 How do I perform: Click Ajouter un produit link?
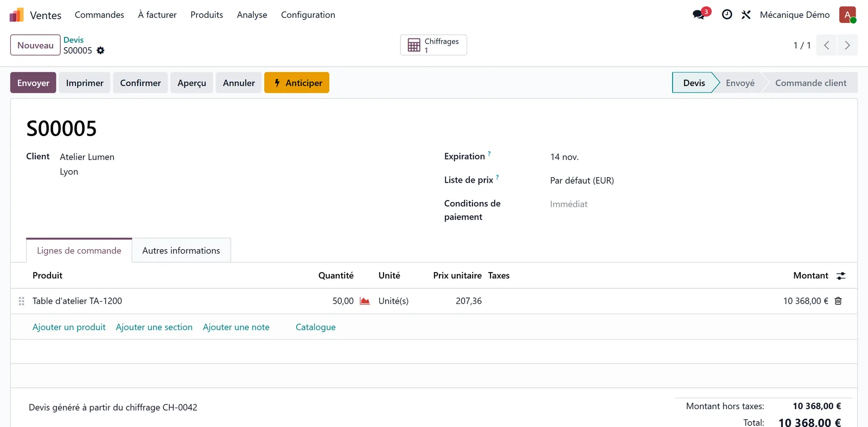coord(69,327)
